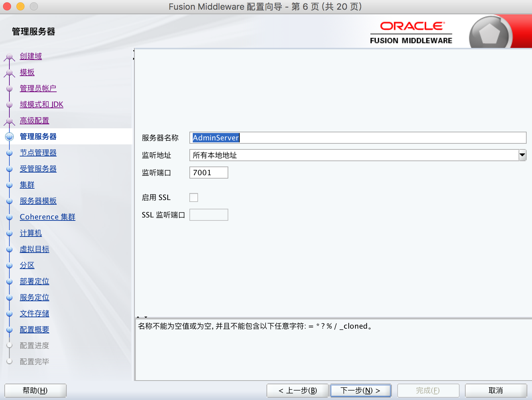Click the step bullet icon beside 配置概要
Image resolution: width=532 pixels, height=400 pixels.
coord(9,330)
